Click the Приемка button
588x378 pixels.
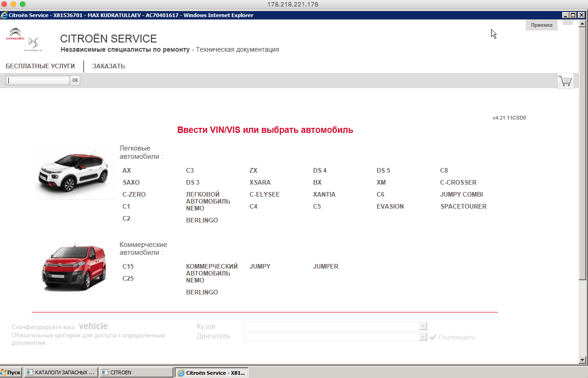(541, 25)
